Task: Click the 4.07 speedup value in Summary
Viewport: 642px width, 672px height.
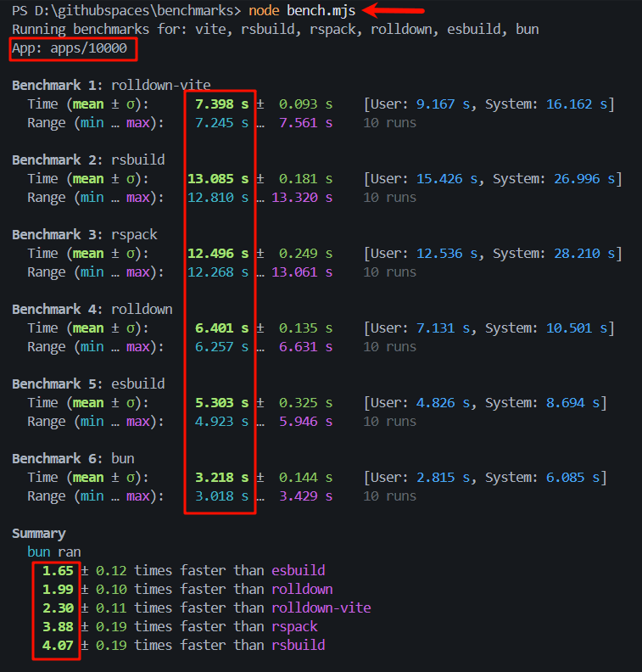Action: [57, 646]
